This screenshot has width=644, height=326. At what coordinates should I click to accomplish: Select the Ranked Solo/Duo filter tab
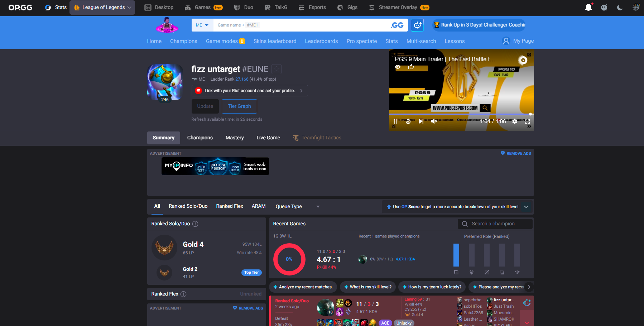[188, 206]
